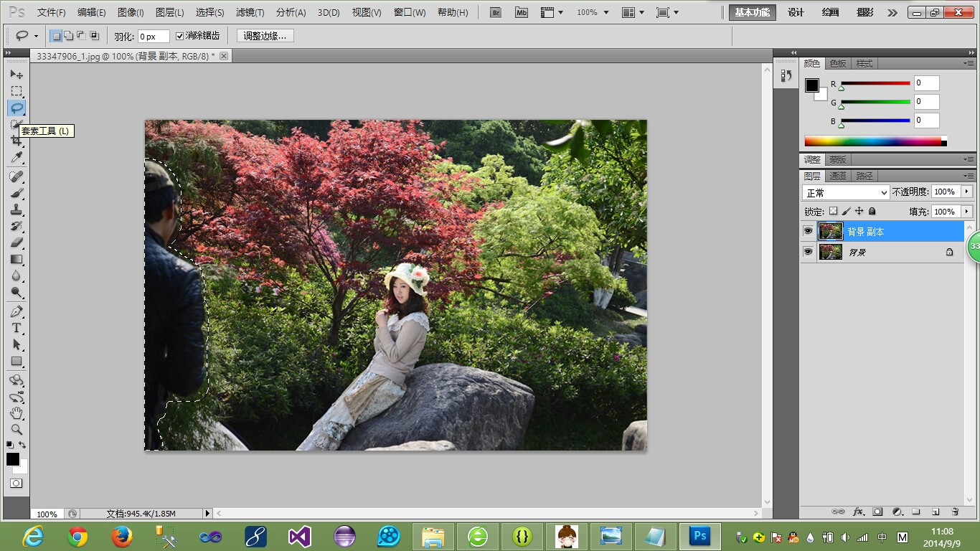Switch to 设计 workspace
The width and height of the screenshot is (980, 551).
[x=796, y=13]
